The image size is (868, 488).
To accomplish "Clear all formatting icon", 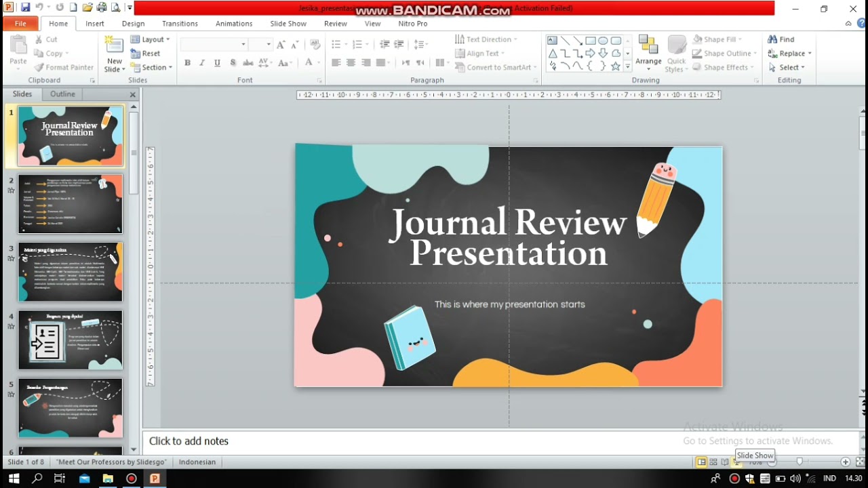I will coord(315,45).
